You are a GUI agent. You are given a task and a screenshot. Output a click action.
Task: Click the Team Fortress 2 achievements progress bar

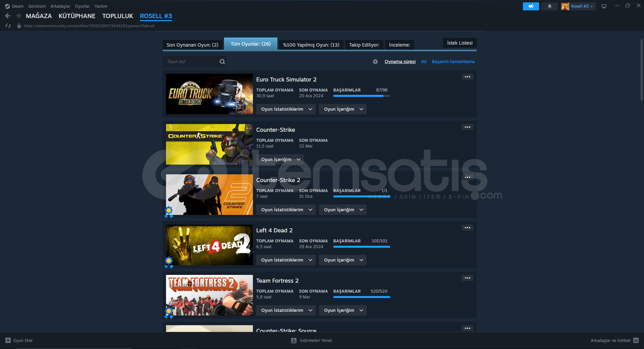coord(362,297)
